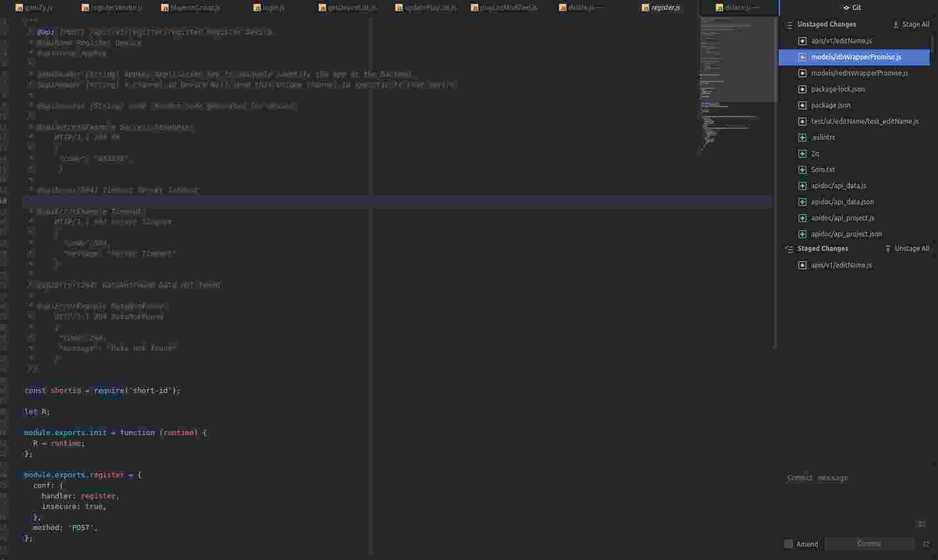Select the unstaged package.json file
Image resolution: width=938 pixels, height=560 pixels.
point(854,105)
